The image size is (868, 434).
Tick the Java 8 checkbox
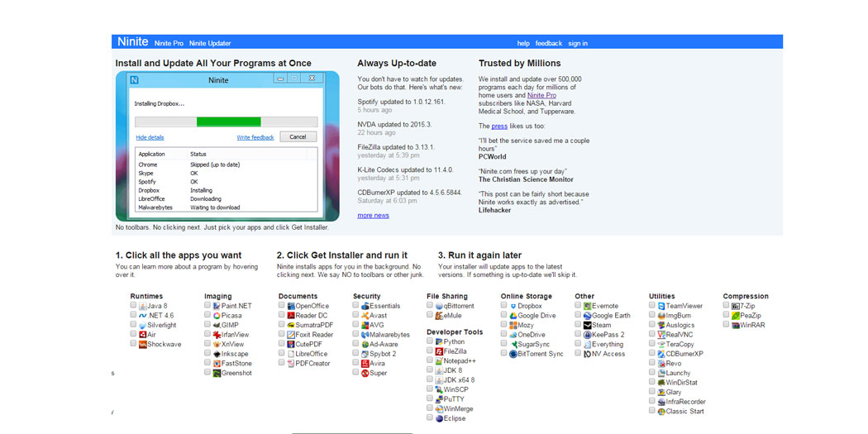tap(134, 306)
